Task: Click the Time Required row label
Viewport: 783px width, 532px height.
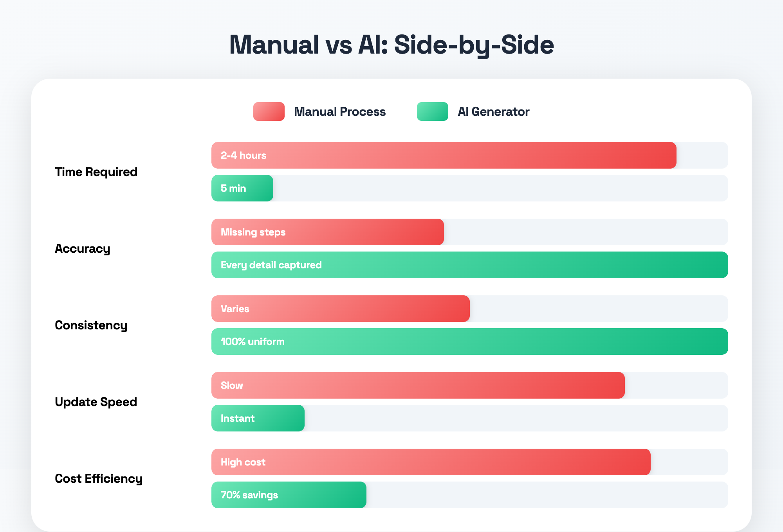Action: [96, 172]
